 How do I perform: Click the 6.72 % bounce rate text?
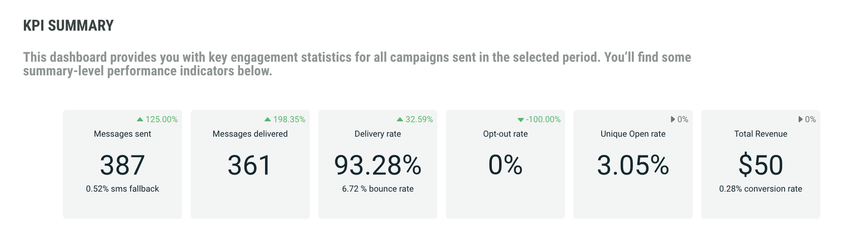point(377,189)
